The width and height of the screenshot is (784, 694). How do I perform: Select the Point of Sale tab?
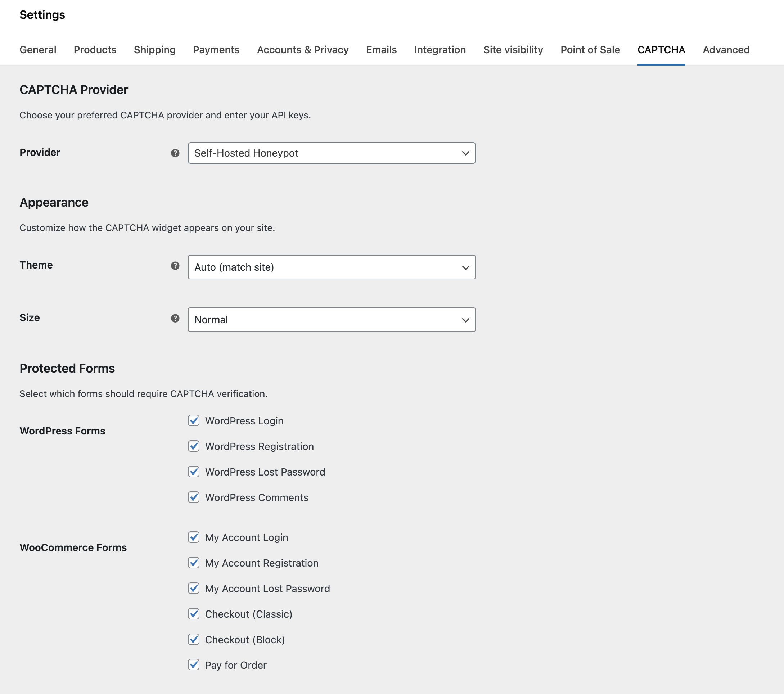590,50
